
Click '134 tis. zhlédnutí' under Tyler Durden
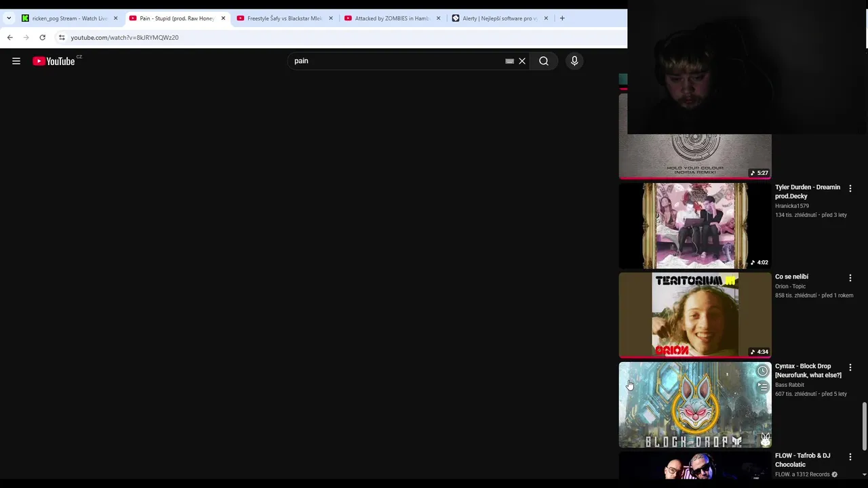(796, 215)
